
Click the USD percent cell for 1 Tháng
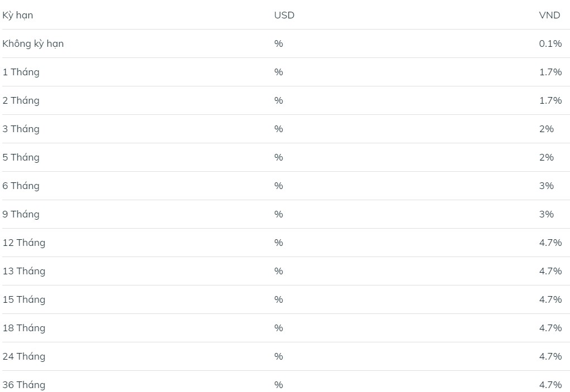click(x=278, y=72)
